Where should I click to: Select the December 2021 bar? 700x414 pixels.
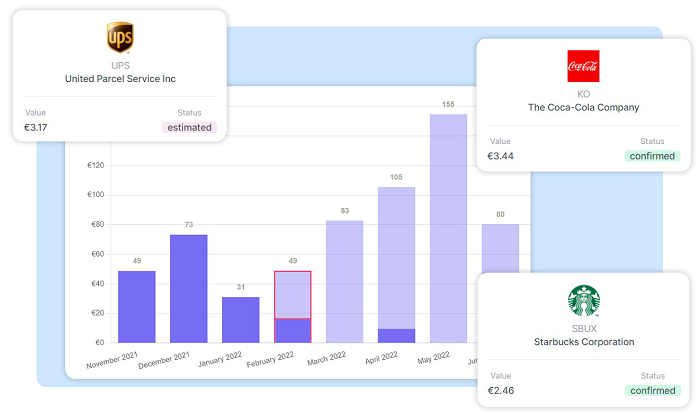[189, 288]
